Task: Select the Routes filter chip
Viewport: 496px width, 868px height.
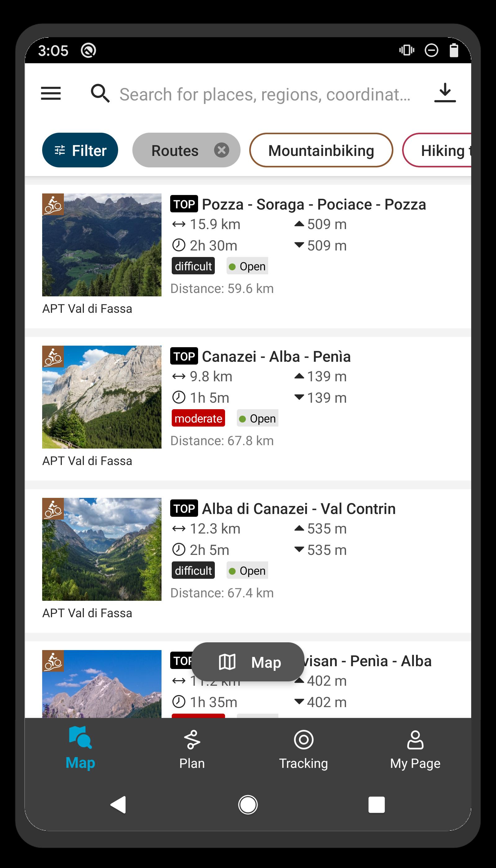Action: tap(175, 150)
